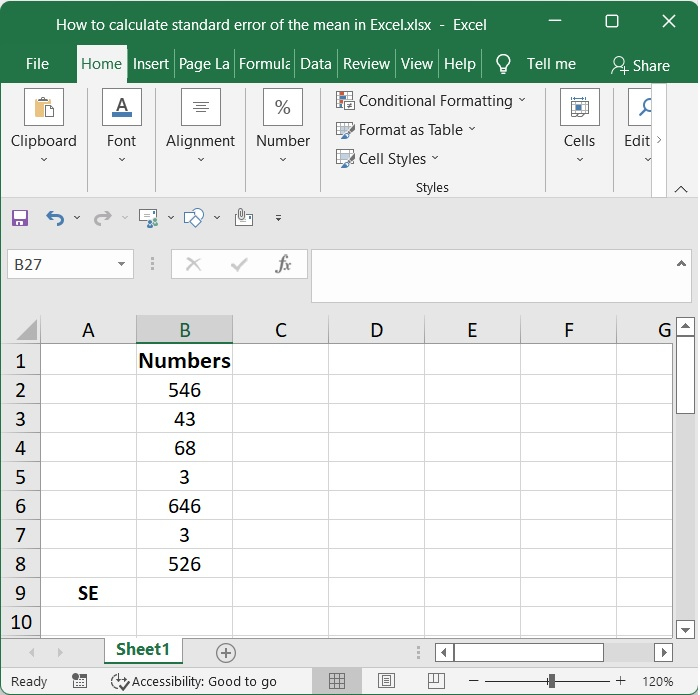Switch to Page Layout view
This screenshot has height=695, width=700.
pos(386,681)
